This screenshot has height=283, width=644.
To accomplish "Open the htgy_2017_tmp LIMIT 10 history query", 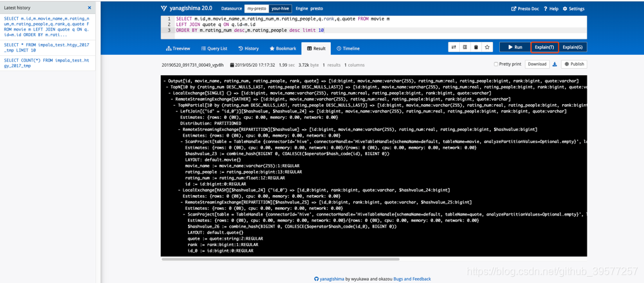I will tap(46, 47).
